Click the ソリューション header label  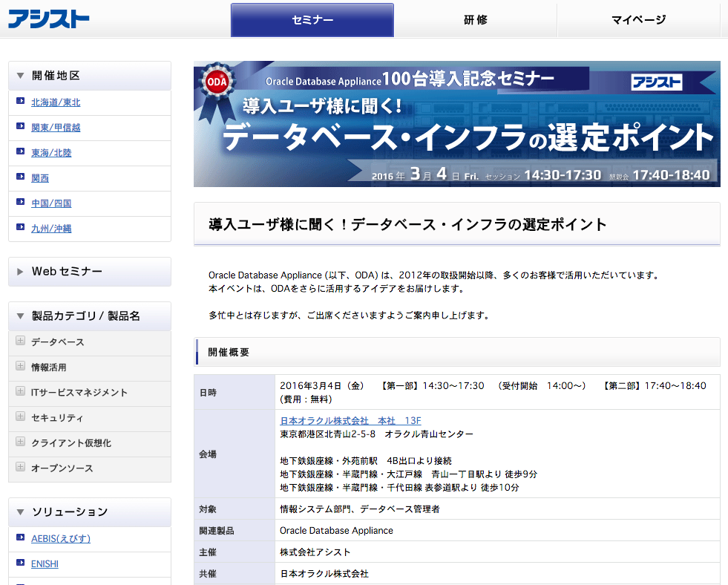[70, 512]
